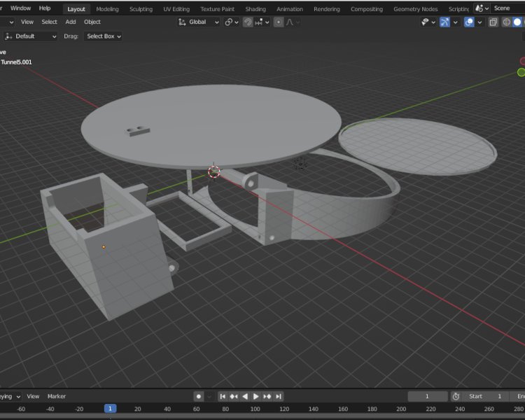Image resolution: width=525 pixels, height=420 pixels.
Task: Open the Drag Select Box dropdown
Action: coord(103,36)
